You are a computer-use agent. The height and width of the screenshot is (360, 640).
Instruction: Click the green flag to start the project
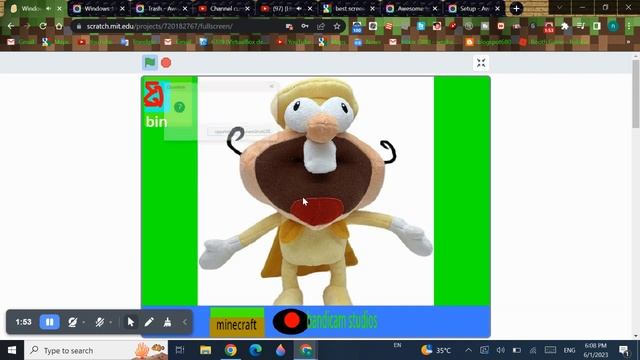click(x=150, y=63)
